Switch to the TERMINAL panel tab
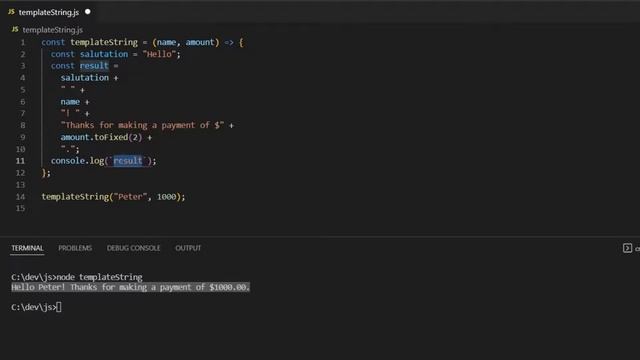The width and height of the screenshot is (640, 360). (27, 248)
